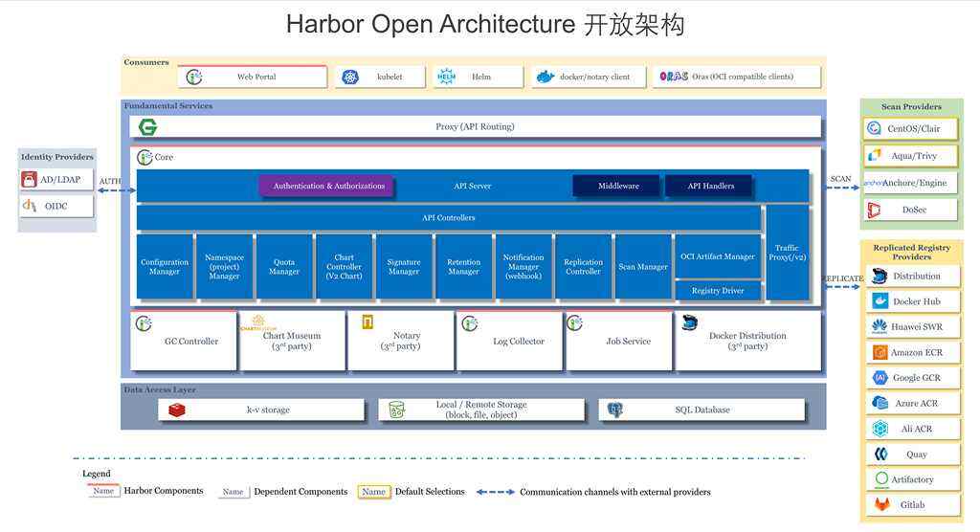Select the Namespace (project) Manager block

(x=224, y=267)
